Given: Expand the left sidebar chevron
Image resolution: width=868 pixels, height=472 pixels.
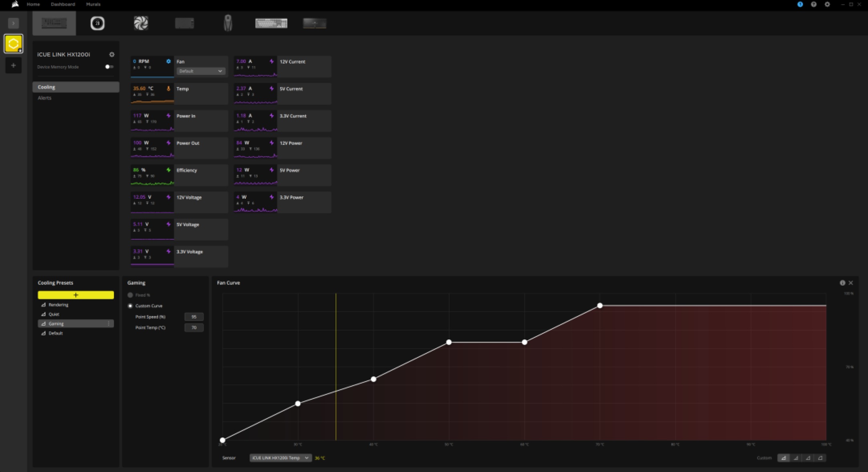Looking at the screenshot, I should pyautogui.click(x=13, y=23).
